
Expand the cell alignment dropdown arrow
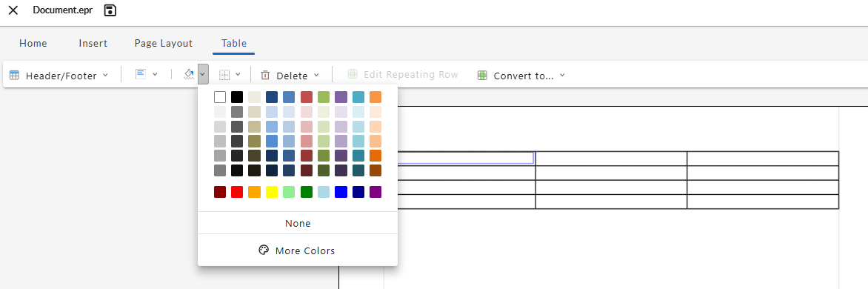click(x=155, y=74)
